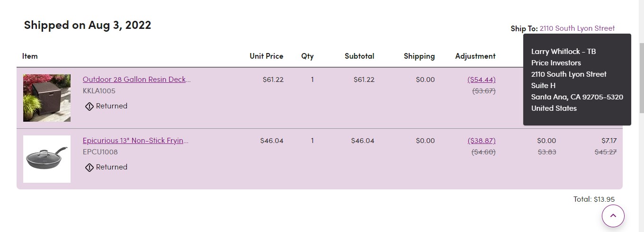
Task: Open the 2110 South Lyon Street address link
Action: 577,28
